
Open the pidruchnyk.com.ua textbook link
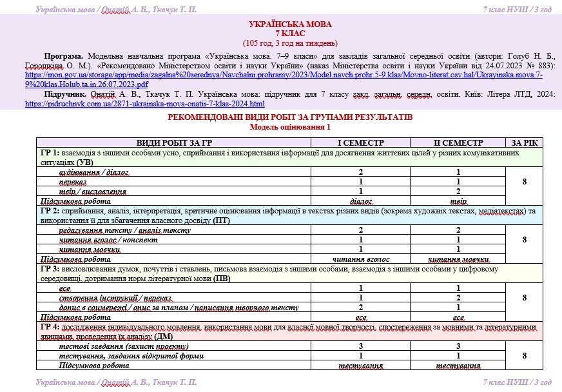(145, 104)
